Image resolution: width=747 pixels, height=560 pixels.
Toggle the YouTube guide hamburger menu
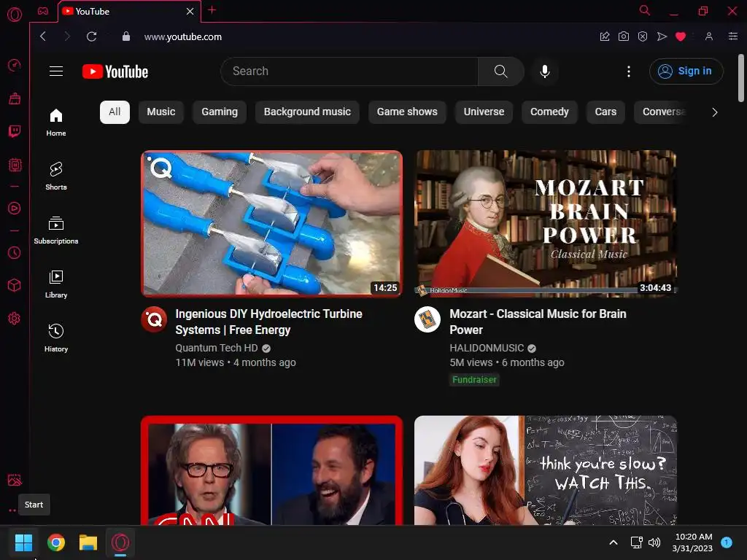56,71
